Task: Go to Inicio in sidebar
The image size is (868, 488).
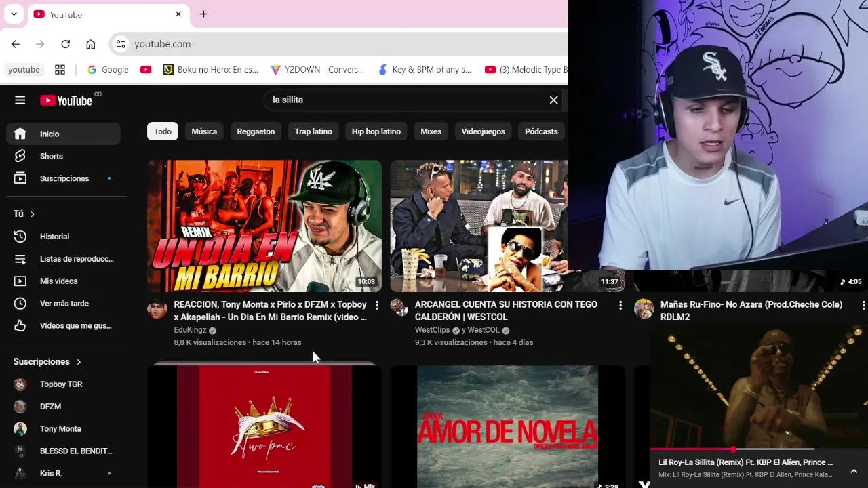Action: 63,134
